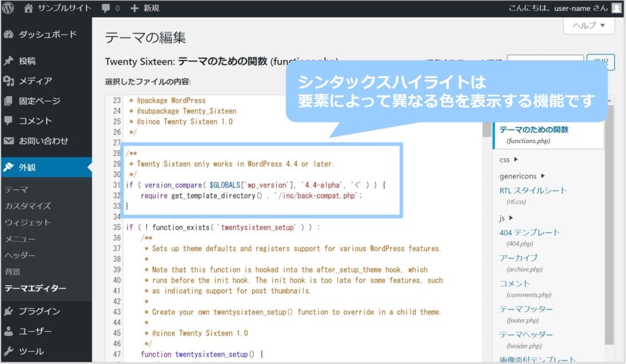The height and width of the screenshot is (364, 626).
Task: Go to テーマエディター submenu
Action: 35,288
